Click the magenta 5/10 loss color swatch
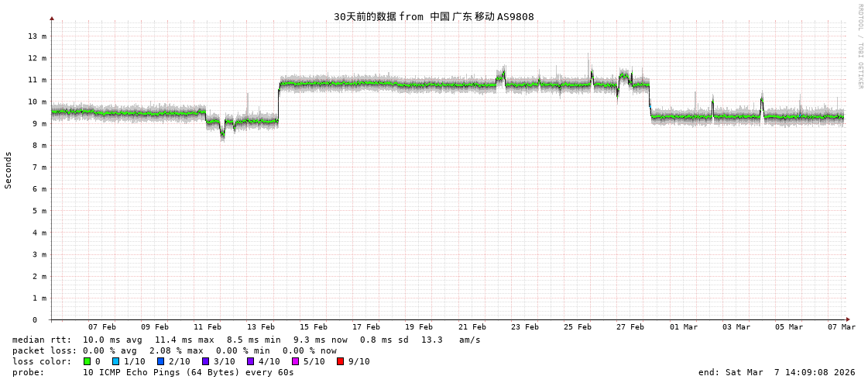The height and width of the screenshot is (383, 868). 295,361
